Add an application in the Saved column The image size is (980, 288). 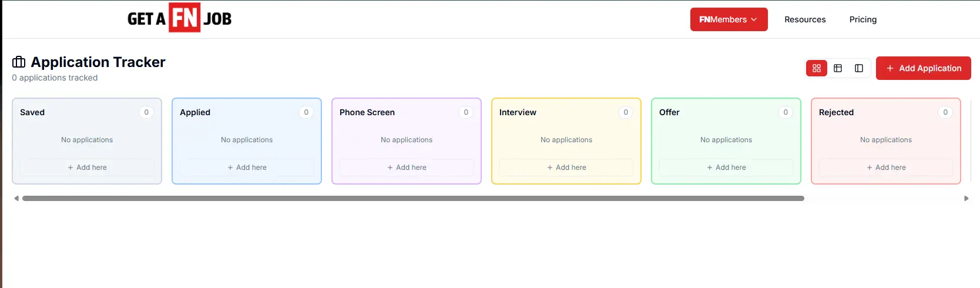[87, 168]
